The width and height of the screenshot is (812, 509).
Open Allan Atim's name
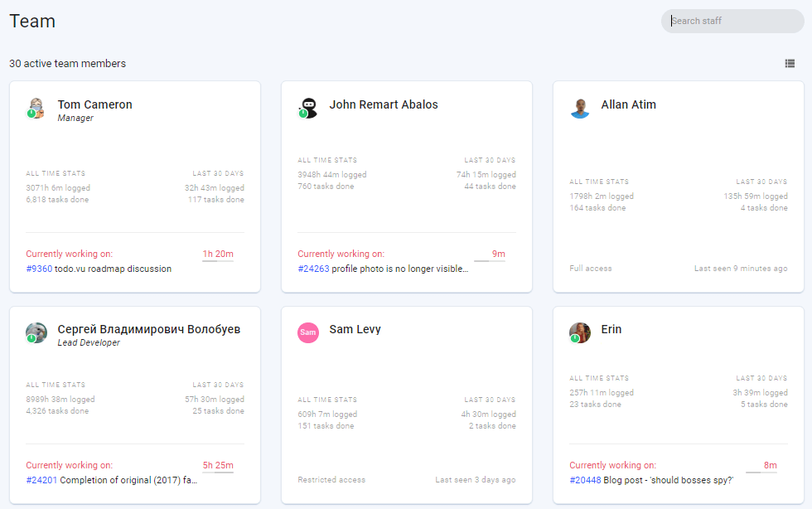628,104
